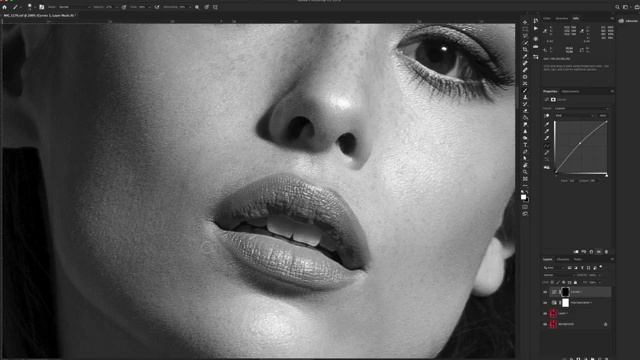The image size is (640, 360).
Task: Change the screen mode
Action: 525,213
